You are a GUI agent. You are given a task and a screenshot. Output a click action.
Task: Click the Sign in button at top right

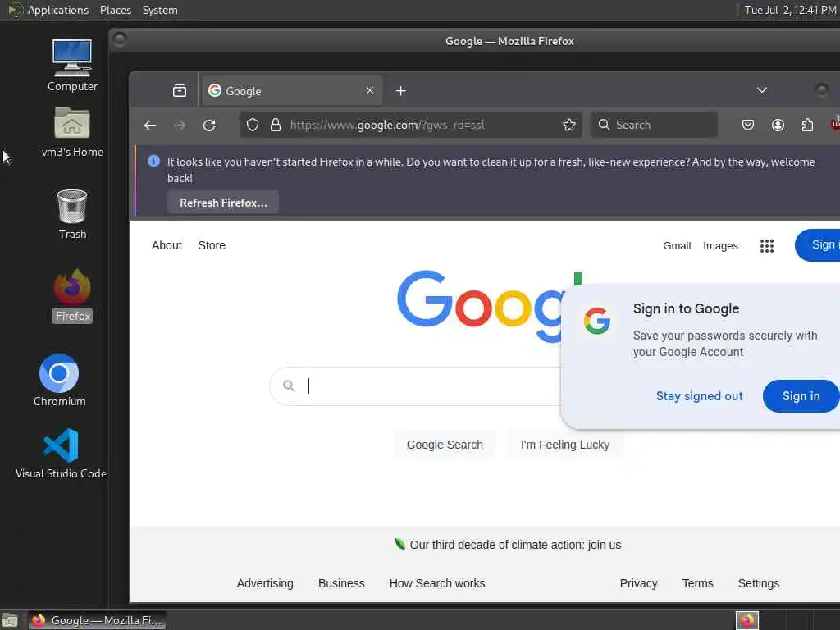click(x=819, y=244)
